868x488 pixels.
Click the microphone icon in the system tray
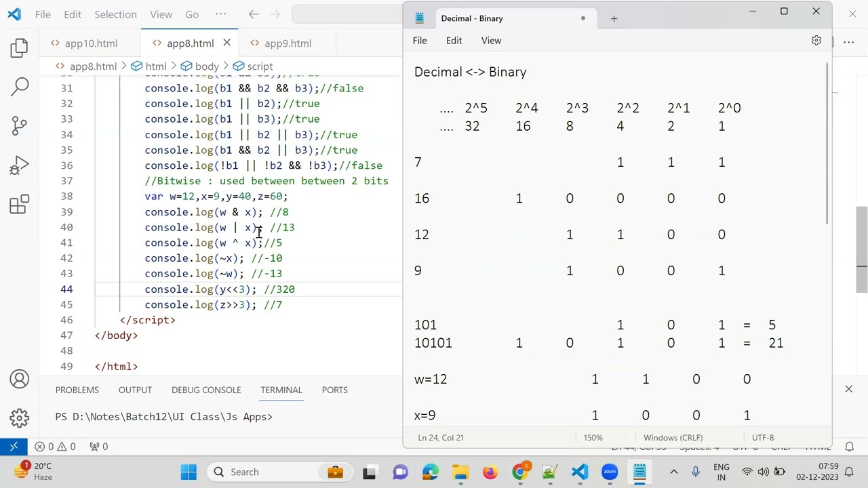pyautogui.click(x=696, y=472)
